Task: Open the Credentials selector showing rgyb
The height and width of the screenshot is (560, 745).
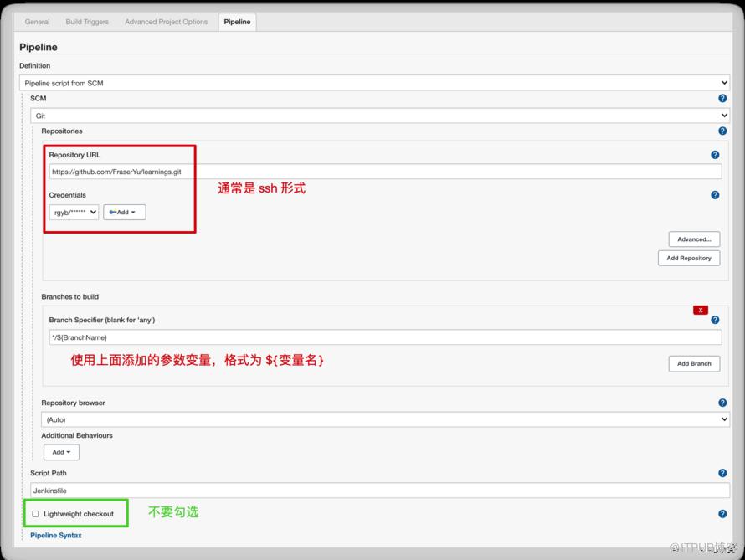Action: pyautogui.click(x=74, y=213)
